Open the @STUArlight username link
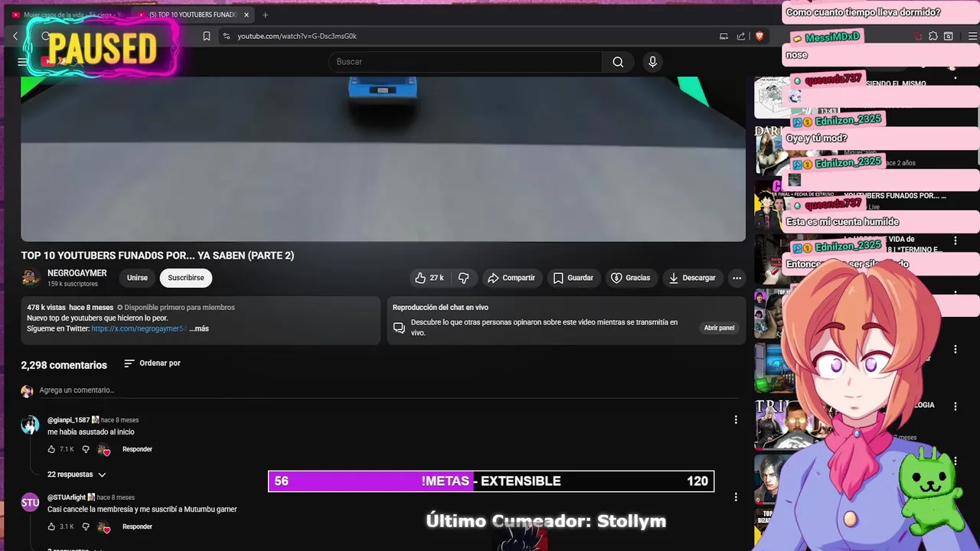Screen dimensions: 980x551 pyautogui.click(x=67, y=497)
